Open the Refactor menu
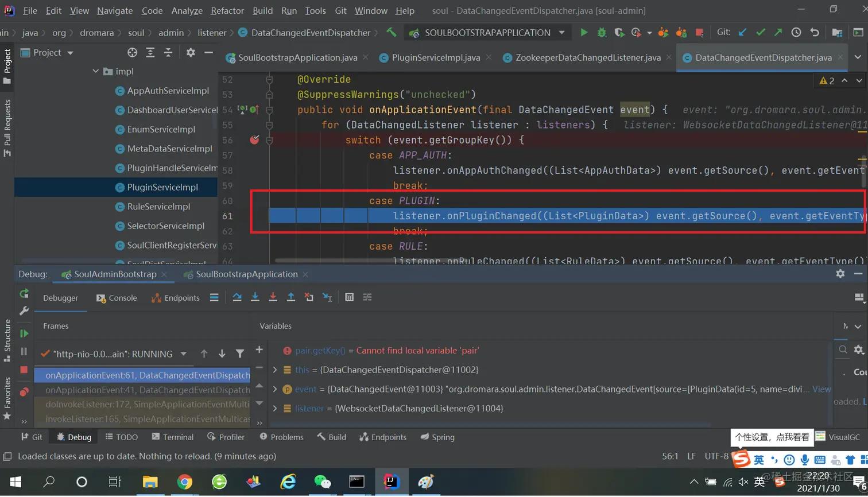 [227, 10]
